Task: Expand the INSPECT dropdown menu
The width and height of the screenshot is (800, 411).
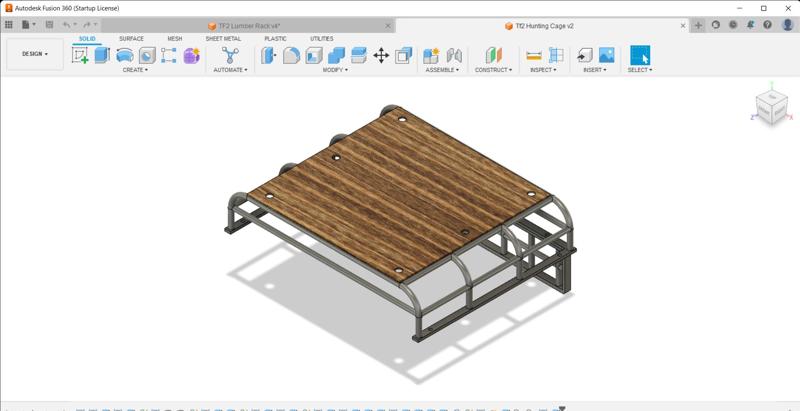Action: (x=545, y=70)
